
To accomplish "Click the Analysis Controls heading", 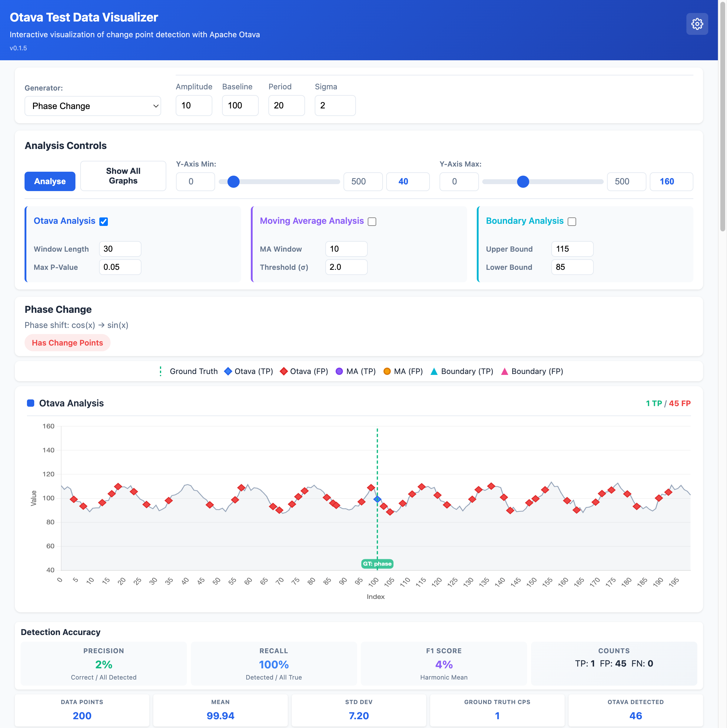I will (x=65, y=146).
